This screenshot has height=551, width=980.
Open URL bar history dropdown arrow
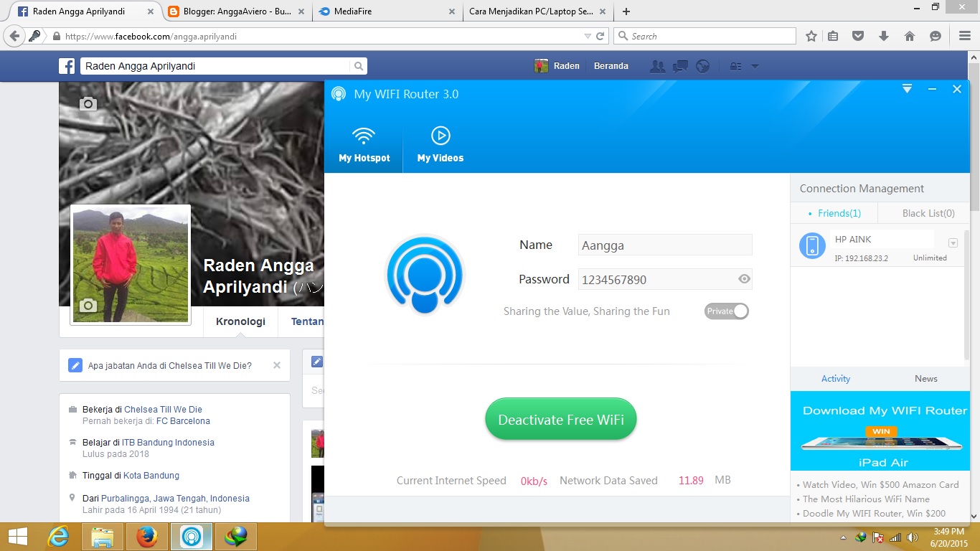point(588,36)
